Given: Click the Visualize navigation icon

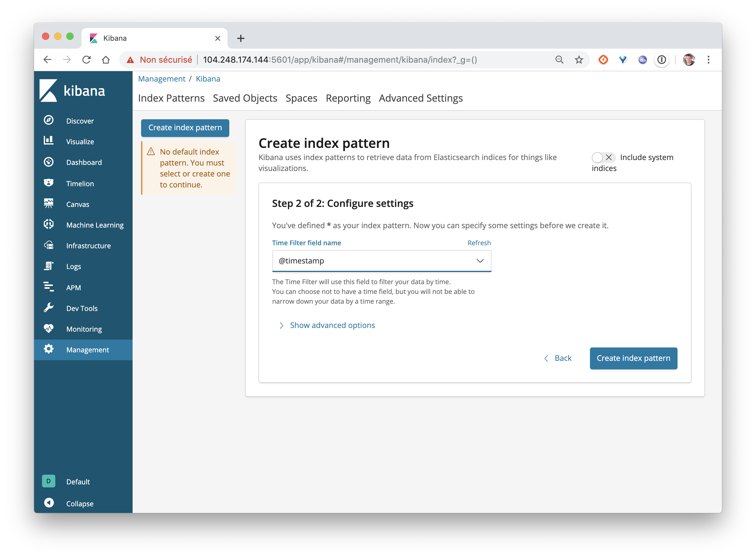Looking at the screenshot, I should [49, 141].
